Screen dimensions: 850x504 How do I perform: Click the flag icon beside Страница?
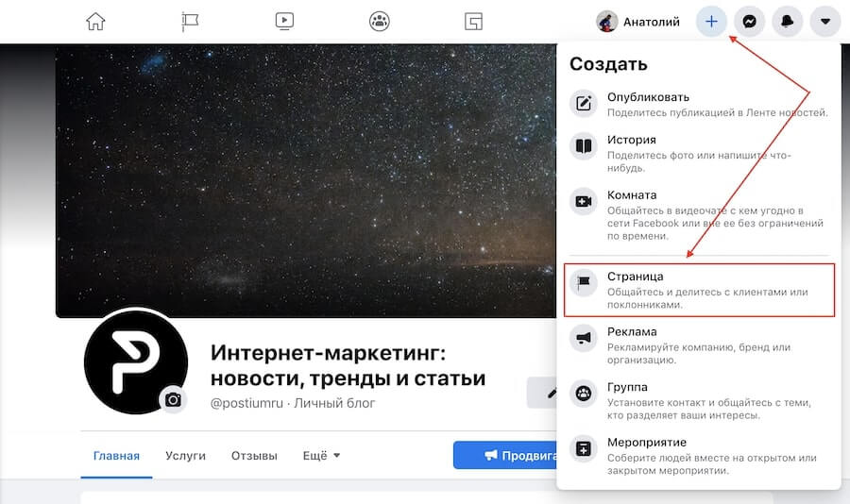584,282
